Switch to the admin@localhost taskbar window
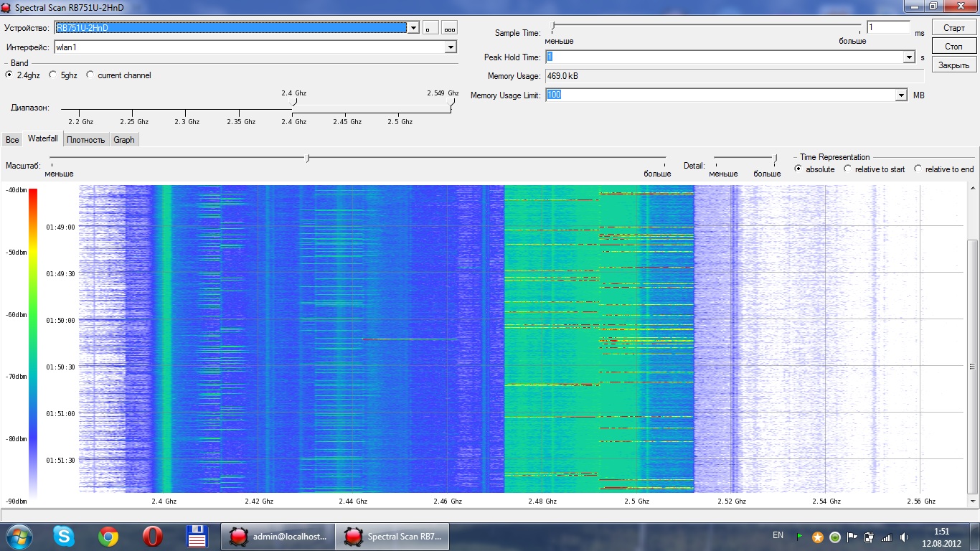The width and height of the screenshot is (980, 551). tap(278, 536)
